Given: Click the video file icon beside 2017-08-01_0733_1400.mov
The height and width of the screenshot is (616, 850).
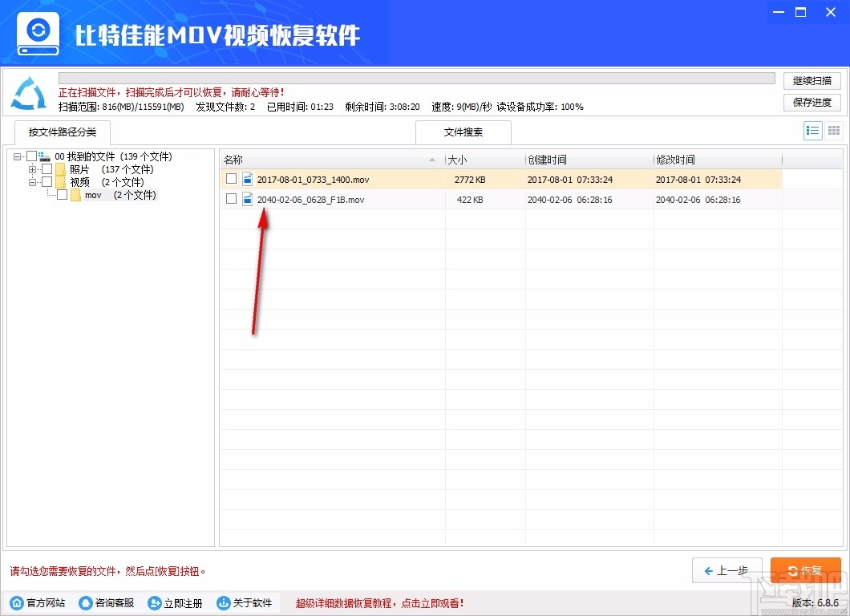Looking at the screenshot, I should click(247, 179).
